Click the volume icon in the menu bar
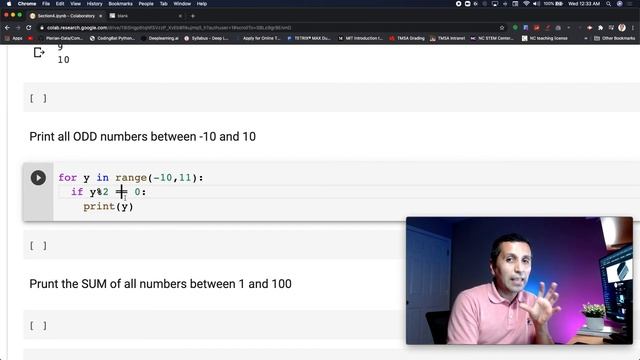This screenshot has width=640, height=360. pos(537,4)
